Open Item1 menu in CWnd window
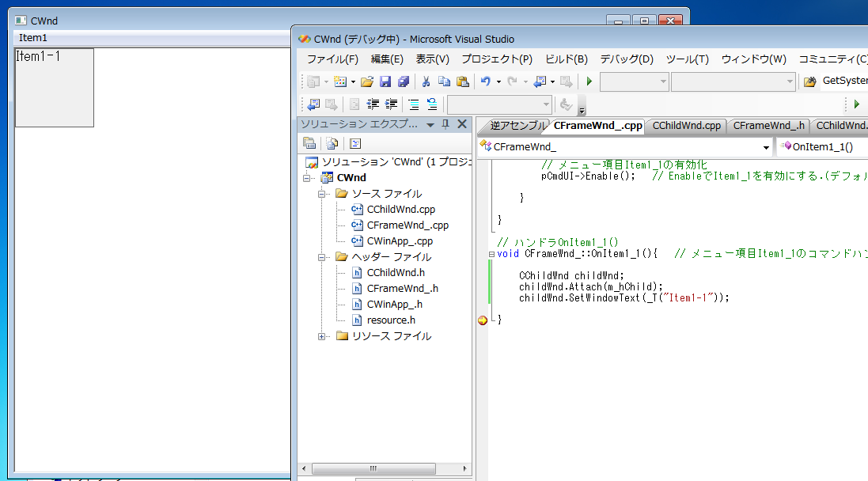This screenshot has width=868, height=481. point(33,38)
